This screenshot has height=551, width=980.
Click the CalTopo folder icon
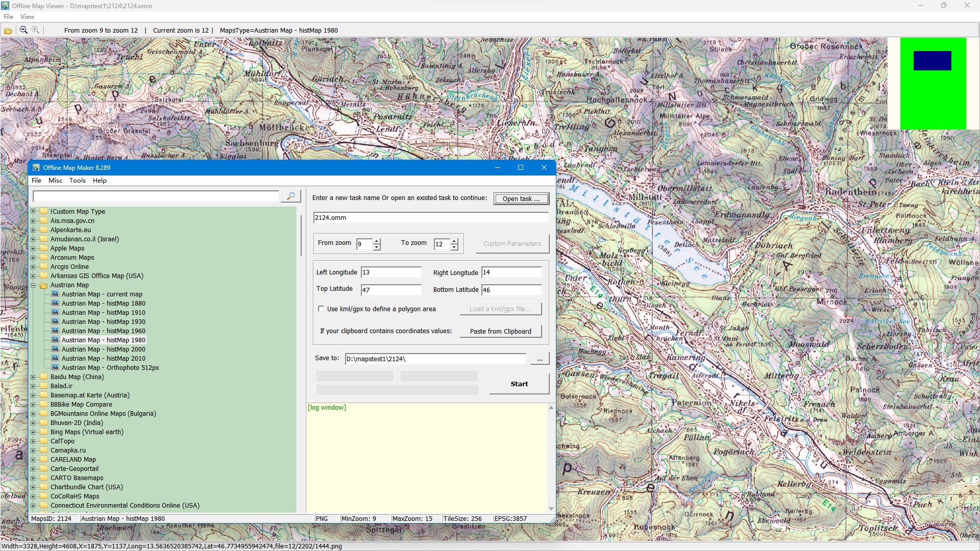pos(44,441)
